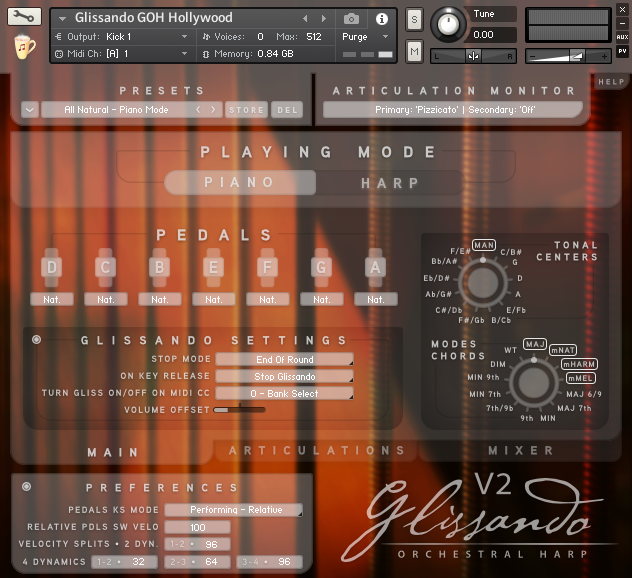This screenshot has height=578, width=632.
Task: Click the E pedal lever
Action: click(214, 267)
